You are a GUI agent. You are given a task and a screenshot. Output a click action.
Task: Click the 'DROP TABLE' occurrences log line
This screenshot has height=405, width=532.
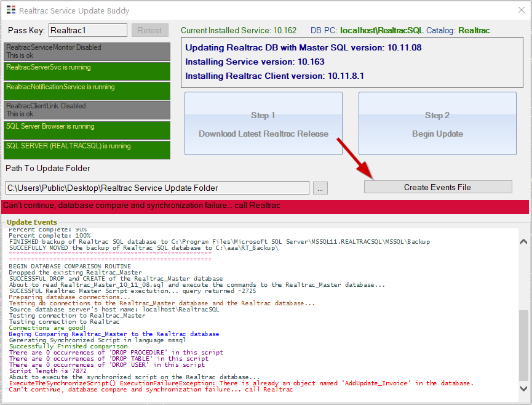coord(109,358)
